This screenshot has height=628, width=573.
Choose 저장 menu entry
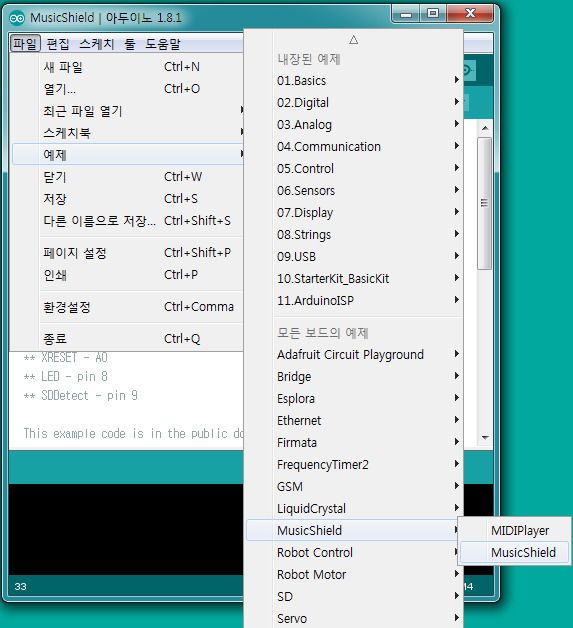128,199
